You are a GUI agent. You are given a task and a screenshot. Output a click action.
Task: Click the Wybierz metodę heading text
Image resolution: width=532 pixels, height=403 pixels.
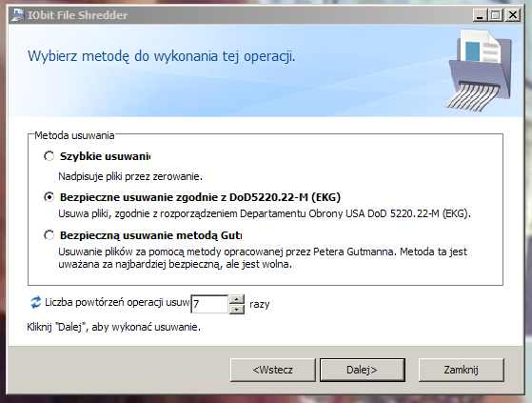161,56
